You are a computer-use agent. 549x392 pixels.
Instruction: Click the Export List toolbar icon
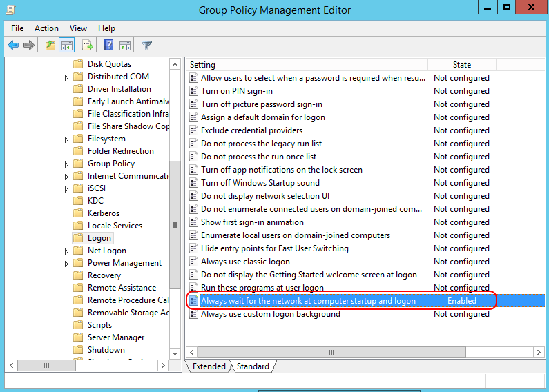[x=88, y=46]
